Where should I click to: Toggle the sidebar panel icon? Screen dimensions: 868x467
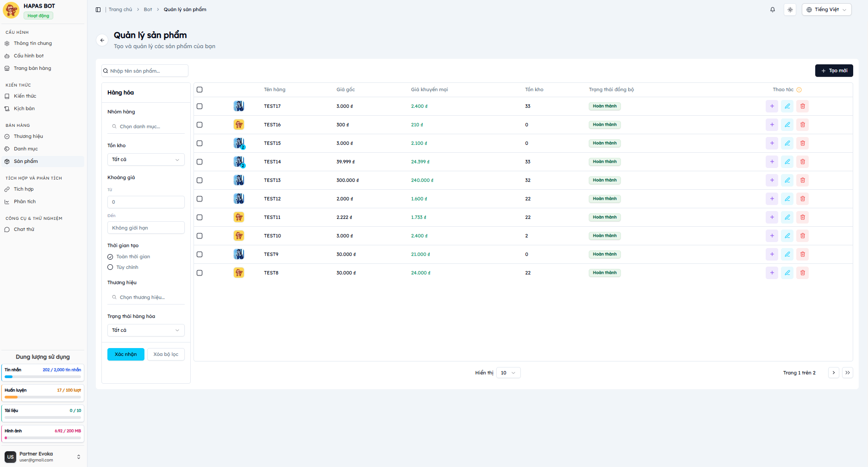coord(98,10)
